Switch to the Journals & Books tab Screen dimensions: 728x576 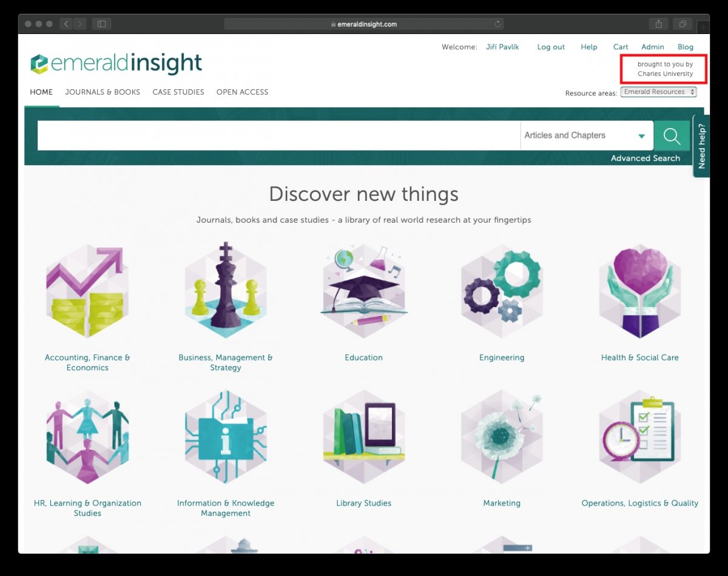(103, 92)
